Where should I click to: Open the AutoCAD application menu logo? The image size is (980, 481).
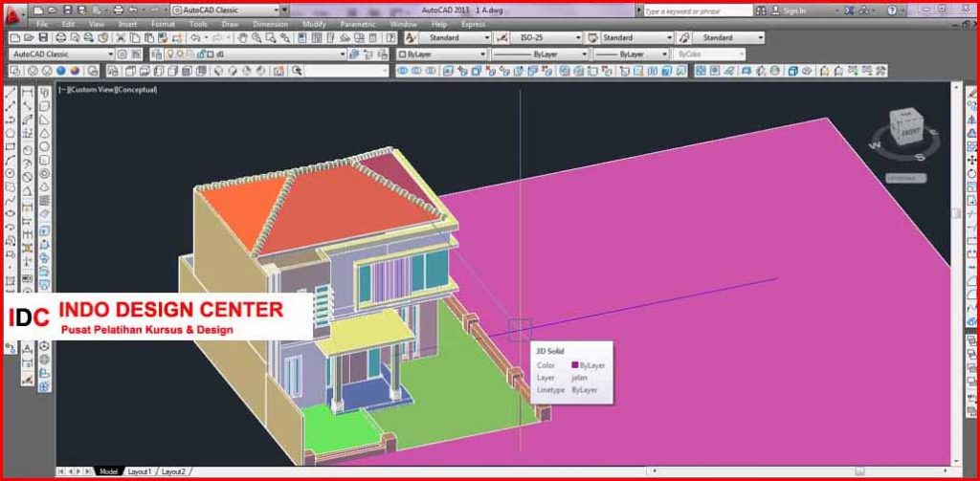(13, 14)
